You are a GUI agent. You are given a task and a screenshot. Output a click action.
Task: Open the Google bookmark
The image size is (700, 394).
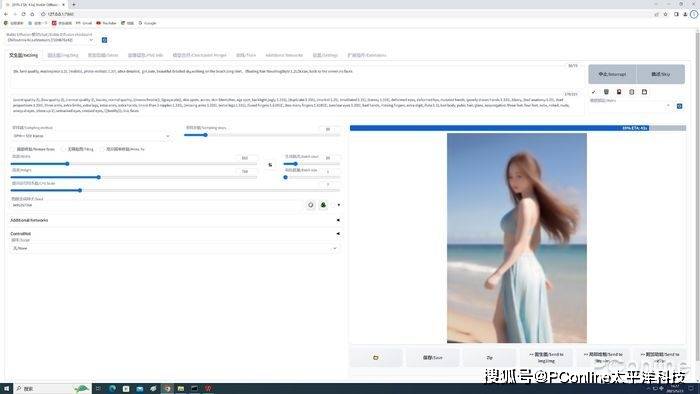[x=147, y=23]
